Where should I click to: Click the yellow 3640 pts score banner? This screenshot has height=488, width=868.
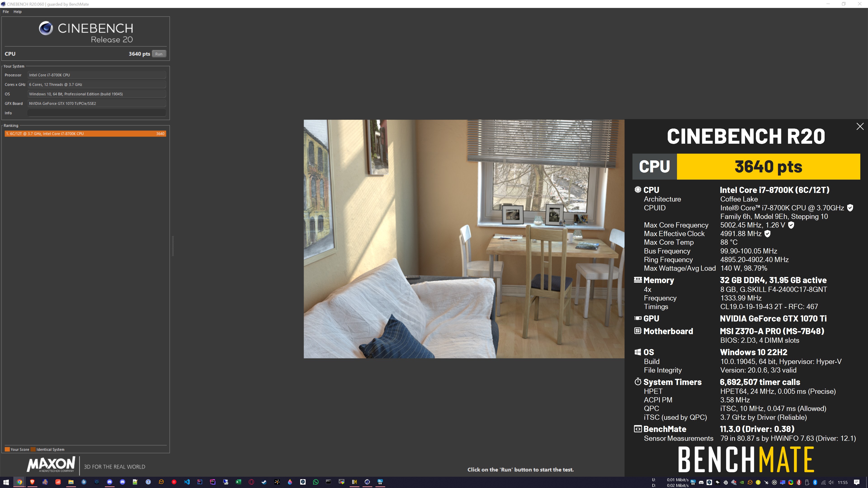pos(768,166)
